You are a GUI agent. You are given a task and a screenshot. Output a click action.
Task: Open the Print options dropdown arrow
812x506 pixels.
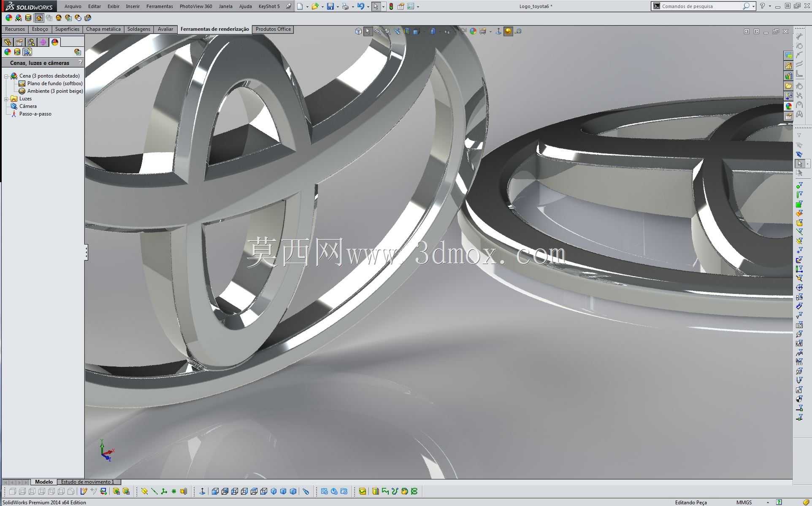[x=353, y=7]
